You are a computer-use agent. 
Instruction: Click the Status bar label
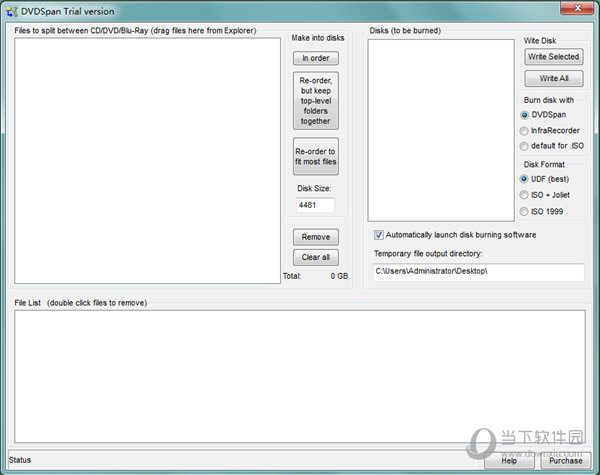click(20, 460)
